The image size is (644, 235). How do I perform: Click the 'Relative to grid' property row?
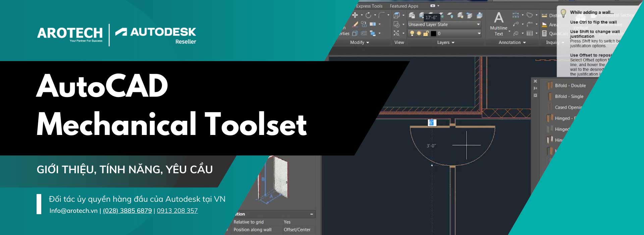273,222
